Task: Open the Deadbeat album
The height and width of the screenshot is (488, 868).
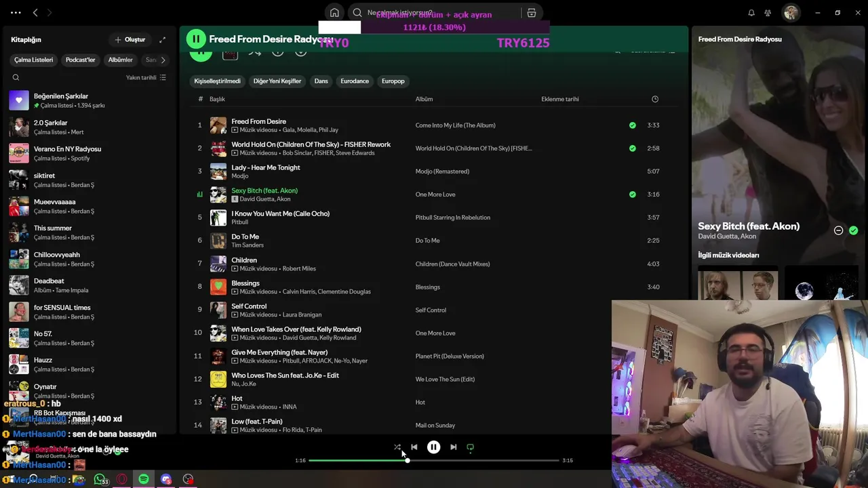Action: coord(88,285)
